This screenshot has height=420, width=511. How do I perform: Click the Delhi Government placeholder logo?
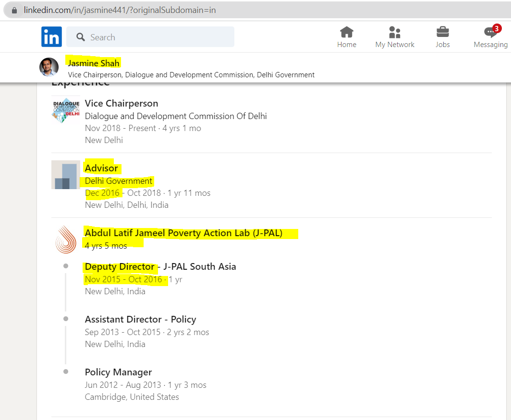66,175
